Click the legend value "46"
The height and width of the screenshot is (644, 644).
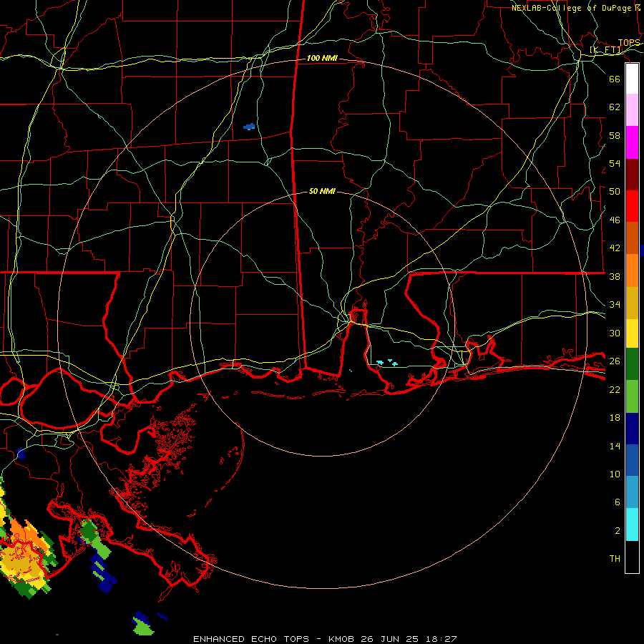(615, 220)
